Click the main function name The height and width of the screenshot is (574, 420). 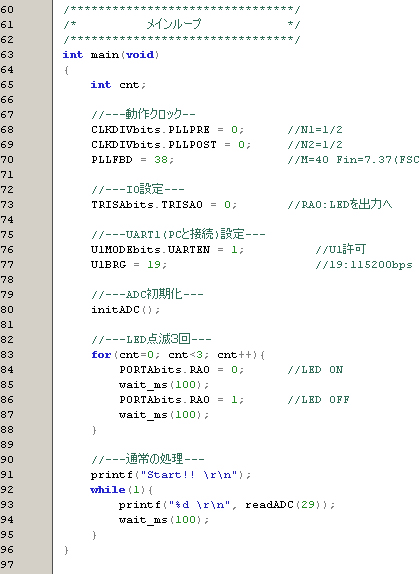(104, 55)
